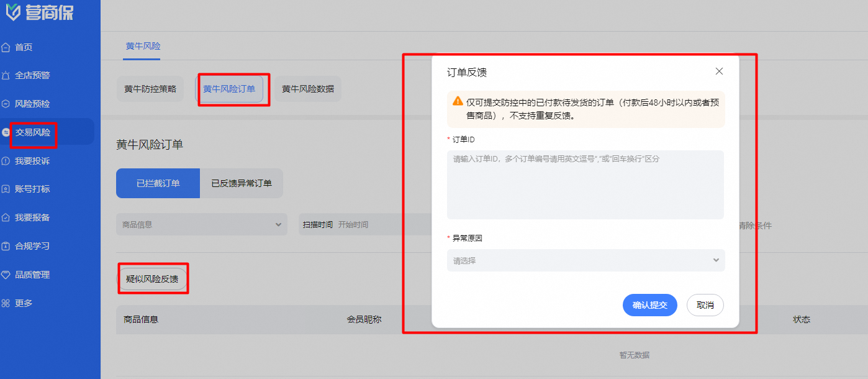868x379 pixels.
Task: Select the 黄牛风险订单 sub-tab
Action: coord(229,89)
